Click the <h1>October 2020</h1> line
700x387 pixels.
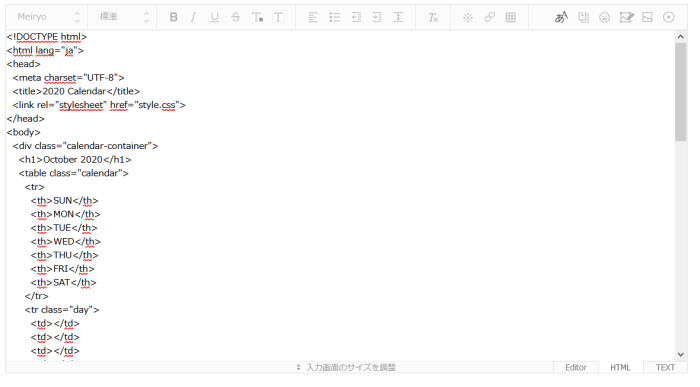click(x=75, y=159)
